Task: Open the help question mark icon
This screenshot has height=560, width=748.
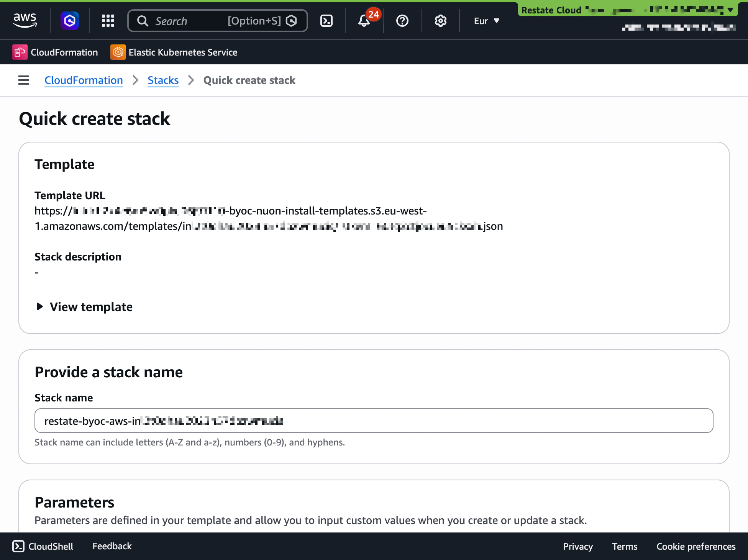Action: (402, 21)
